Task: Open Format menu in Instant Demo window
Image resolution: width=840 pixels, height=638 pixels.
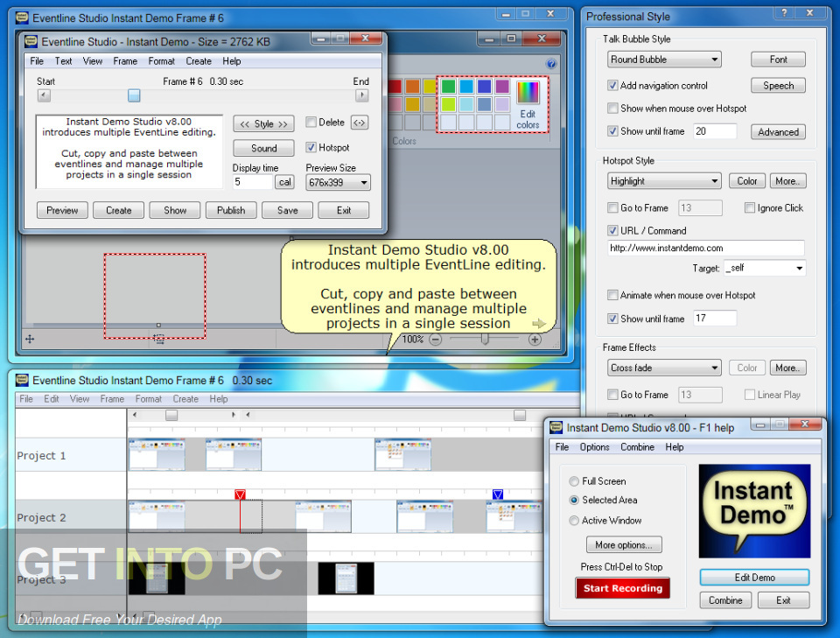Action: coord(161,61)
